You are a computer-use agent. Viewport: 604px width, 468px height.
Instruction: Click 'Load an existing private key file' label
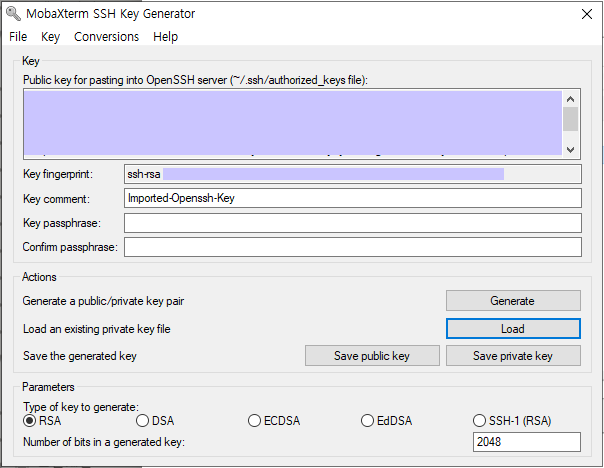pyautogui.click(x=97, y=329)
